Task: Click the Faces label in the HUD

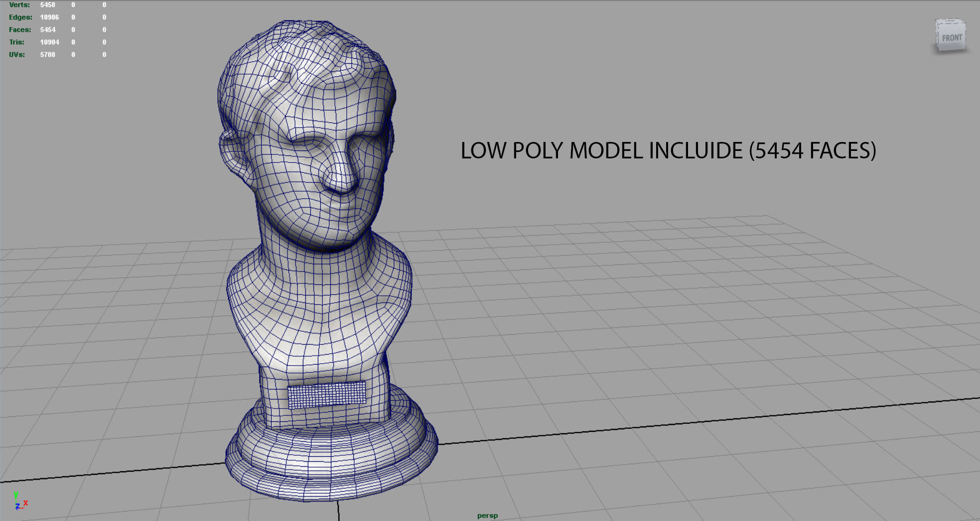Action: click(x=20, y=30)
